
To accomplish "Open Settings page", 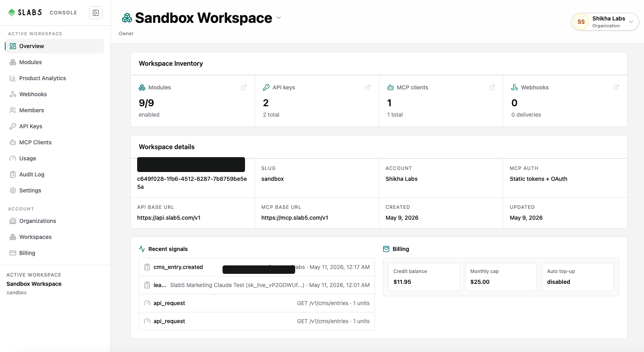I will (x=54, y=190).
